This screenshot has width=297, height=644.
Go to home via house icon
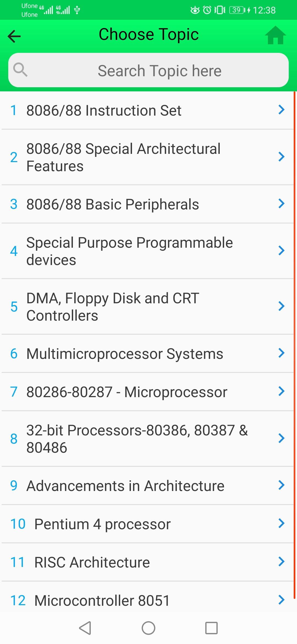275,36
